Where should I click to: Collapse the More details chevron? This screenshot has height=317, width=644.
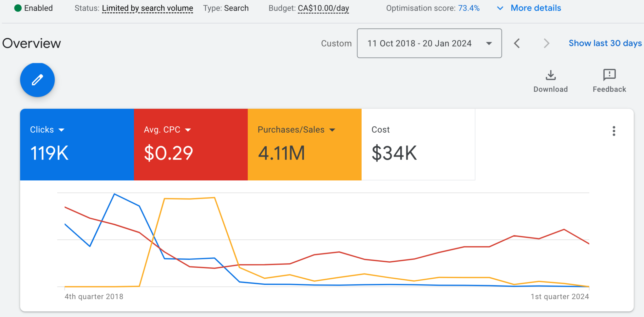pyautogui.click(x=499, y=8)
